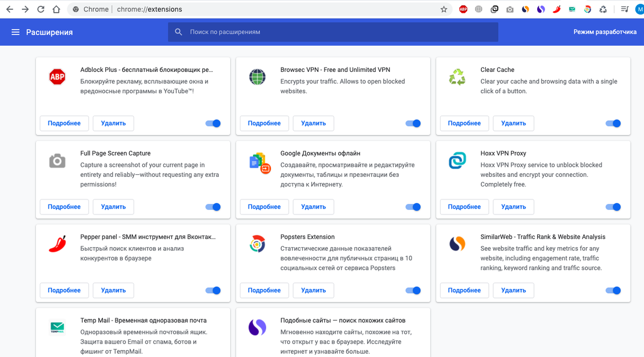The image size is (644, 357).
Task: Open Подробнее for SimilarWeb
Action: (x=465, y=291)
